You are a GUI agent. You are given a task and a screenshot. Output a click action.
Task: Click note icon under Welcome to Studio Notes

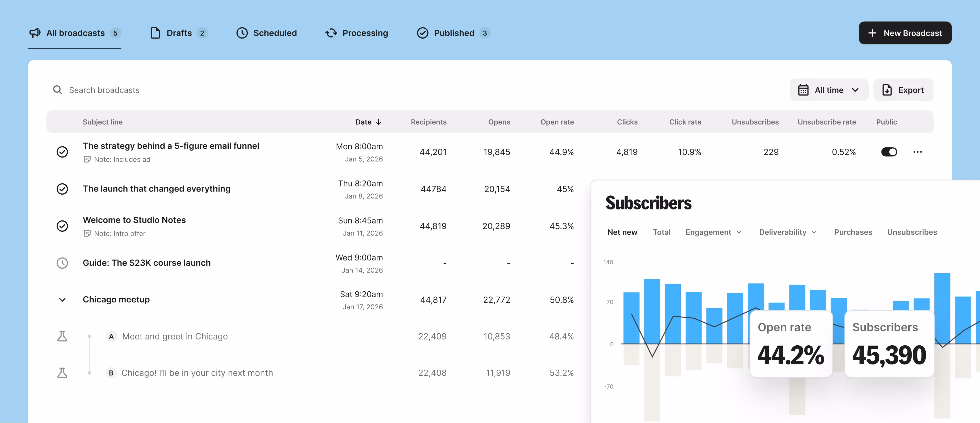pyautogui.click(x=87, y=233)
